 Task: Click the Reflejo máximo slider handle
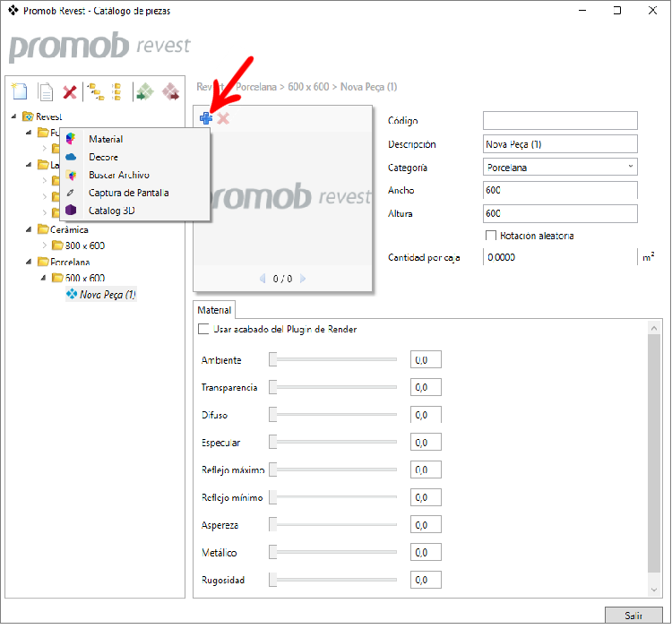[x=273, y=470]
